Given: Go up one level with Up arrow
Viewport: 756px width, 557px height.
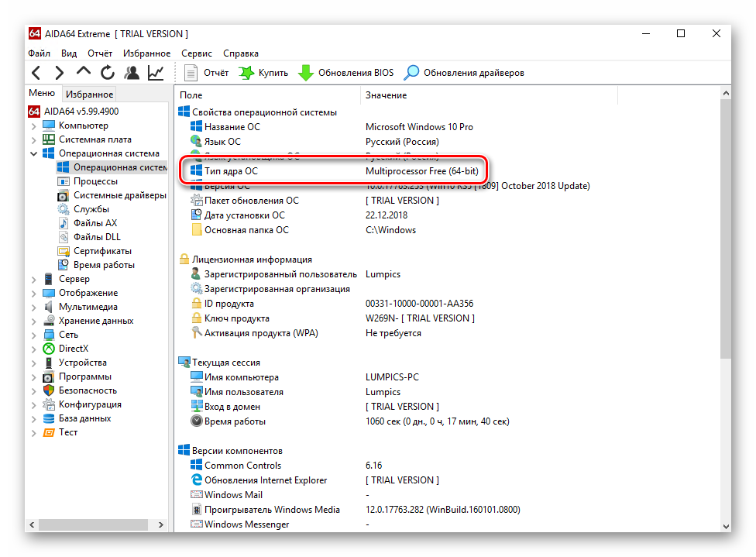Looking at the screenshot, I should pos(84,72).
